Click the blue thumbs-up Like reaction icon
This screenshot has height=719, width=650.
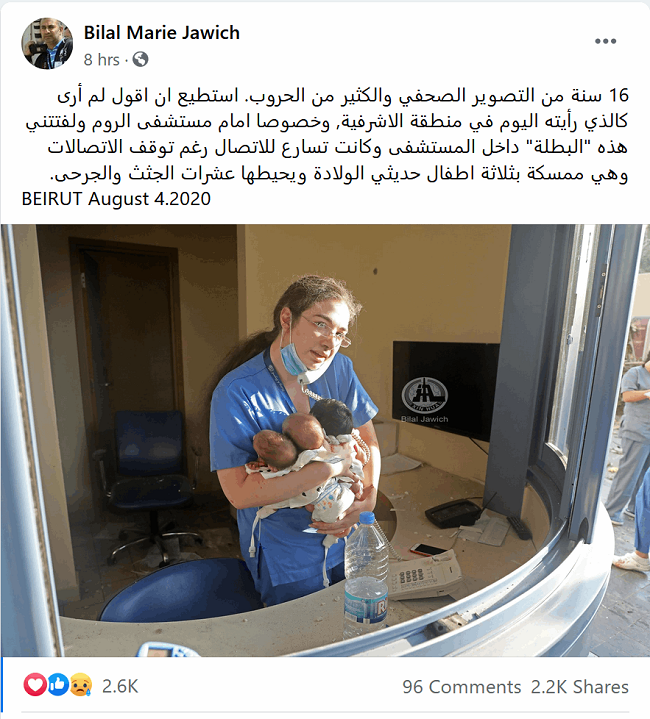[x=58, y=685]
